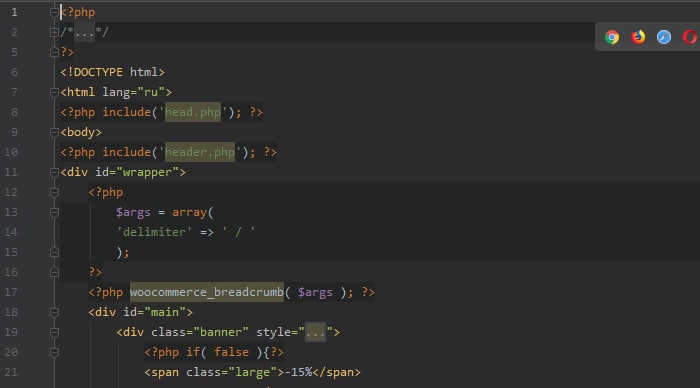Screen dimensions: 700x388
Task: Collapse the php if( false ) block
Action: point(54,352)
